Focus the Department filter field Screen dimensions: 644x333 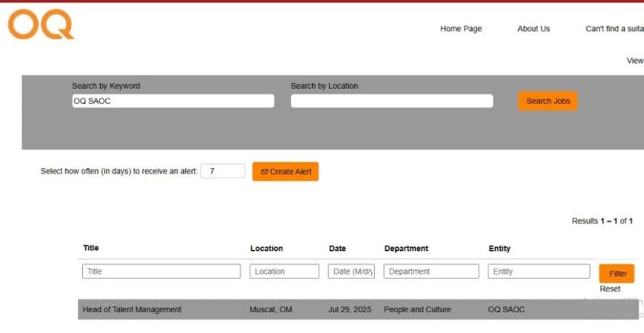click(431, 272)
